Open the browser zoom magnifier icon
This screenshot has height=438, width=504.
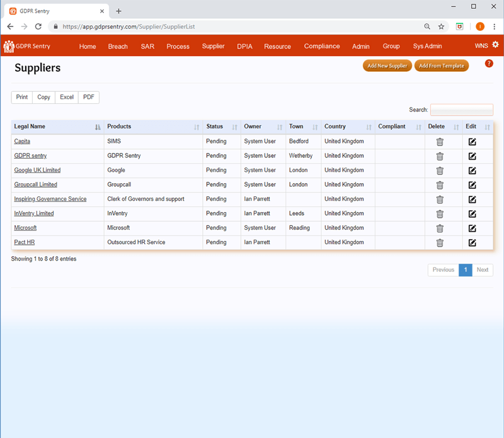pos(427,26)
